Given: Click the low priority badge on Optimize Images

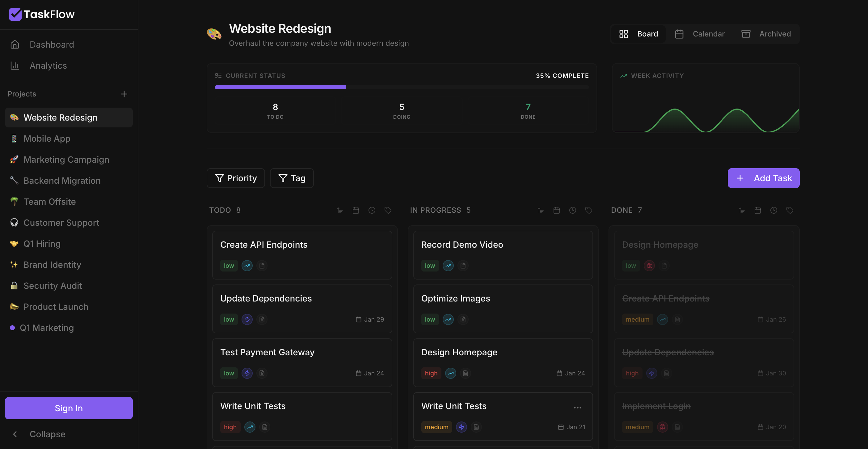Looking at the screenshot, I should (430, 319).
